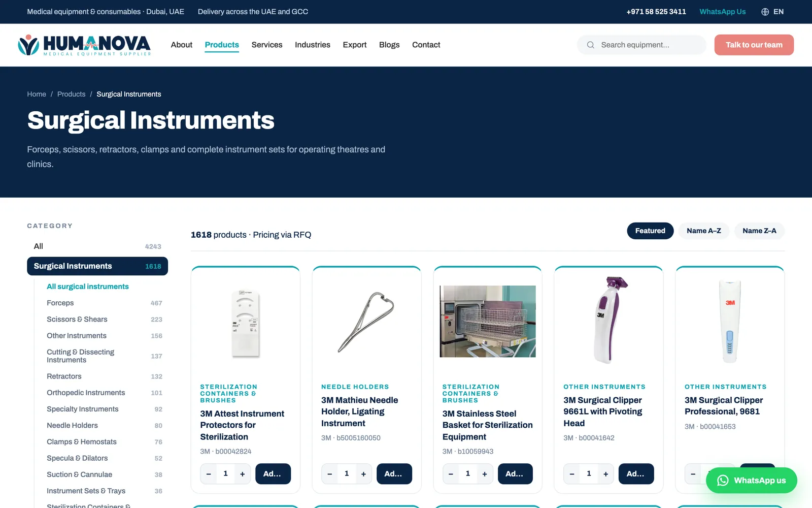Image resolution: width=812 pixels, height=508 pixels.
Task: Filter by Forceps subcategory
Action: pyautogui.click(x=105, y=303)
